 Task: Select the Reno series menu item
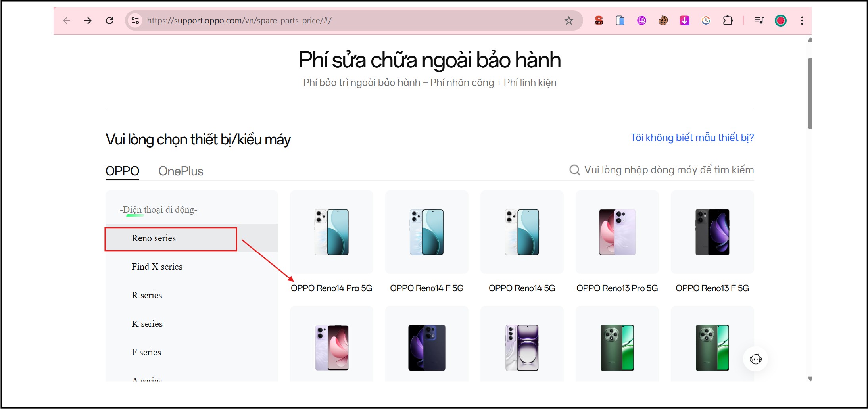[154, 238]
